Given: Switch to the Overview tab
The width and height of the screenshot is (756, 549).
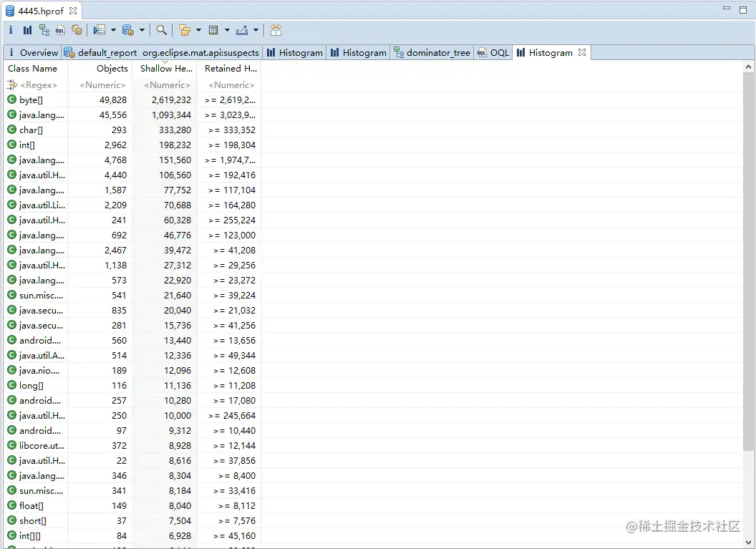Looking at the screenshot, I should (32, 52).
